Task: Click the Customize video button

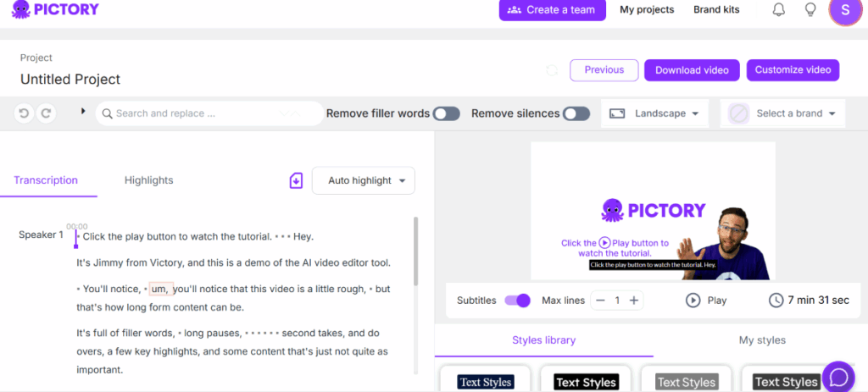Action: 793,70
